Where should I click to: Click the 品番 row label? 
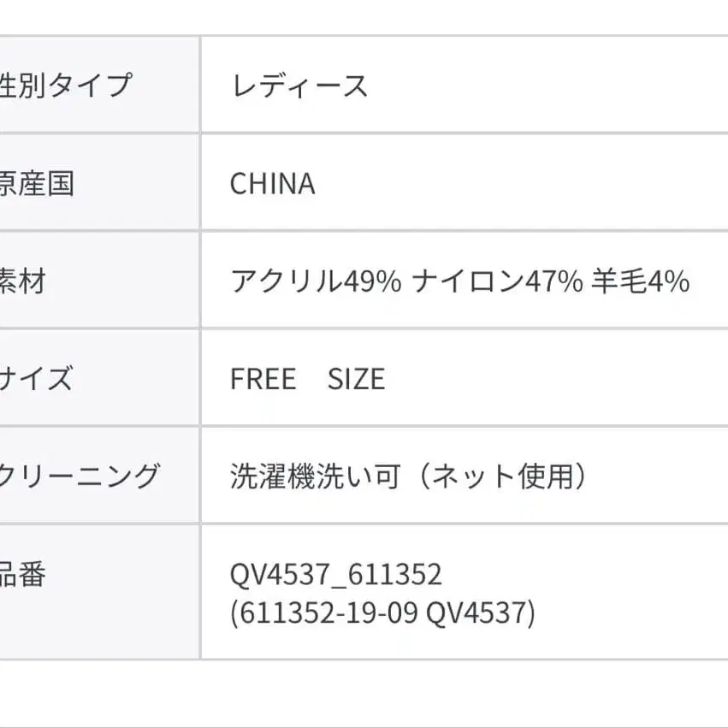tap(22, 575)
